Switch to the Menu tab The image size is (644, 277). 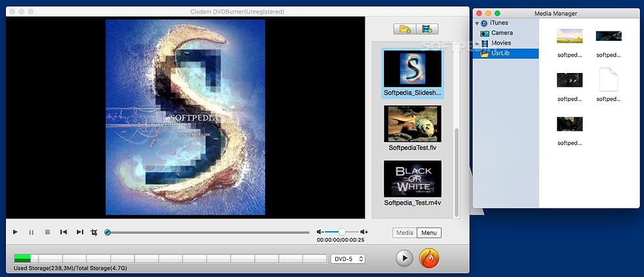(429, 233)
